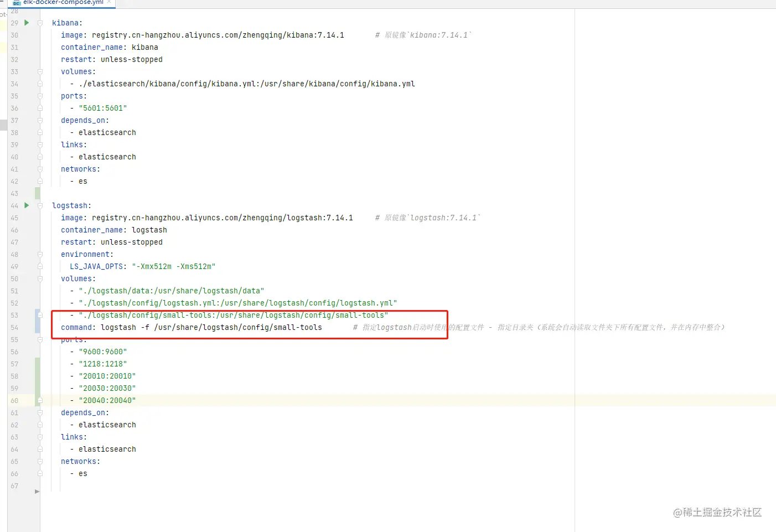Screen dimensions: 776x532
Task: Collapse logstash depends_on on line 61
Action: [x=40, y=412]
